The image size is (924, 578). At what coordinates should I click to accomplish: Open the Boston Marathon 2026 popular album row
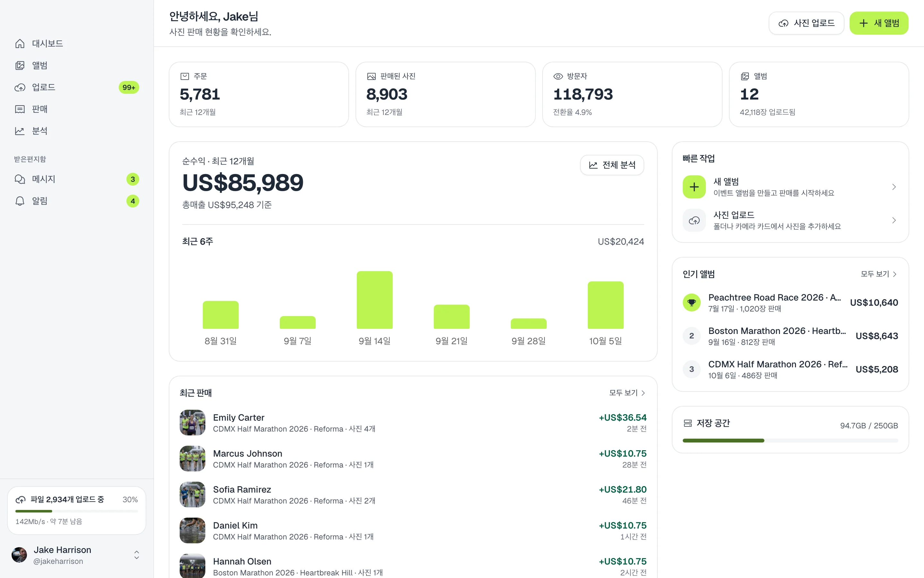click(x=790, y=336)
